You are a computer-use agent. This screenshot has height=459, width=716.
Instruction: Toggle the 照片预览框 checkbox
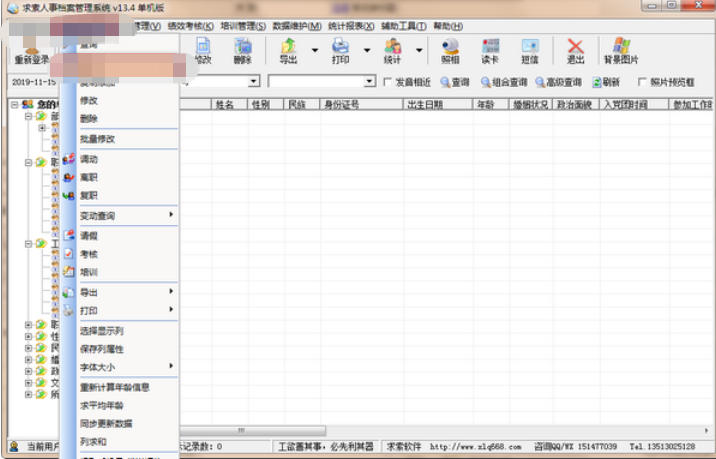click(643, 82)
